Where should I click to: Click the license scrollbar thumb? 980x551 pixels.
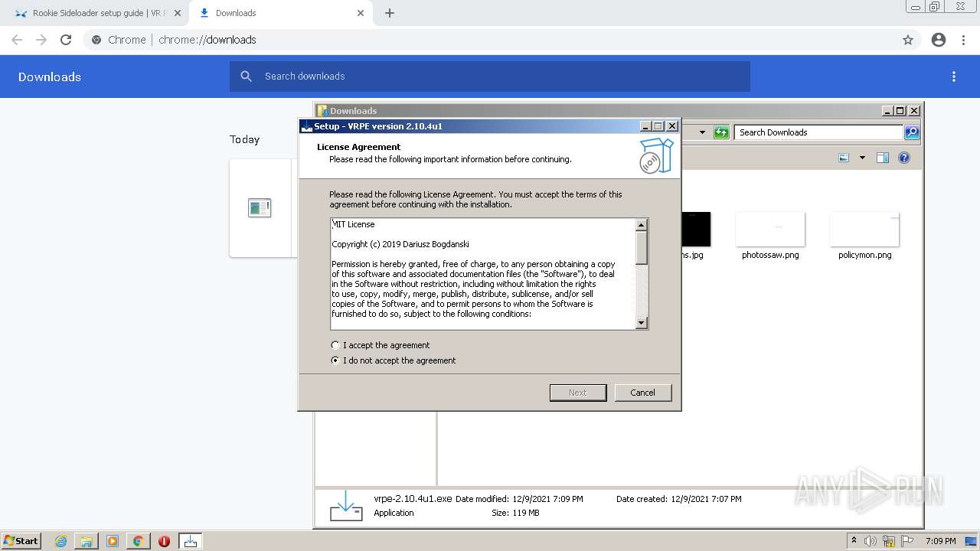[x=642, y=247]
